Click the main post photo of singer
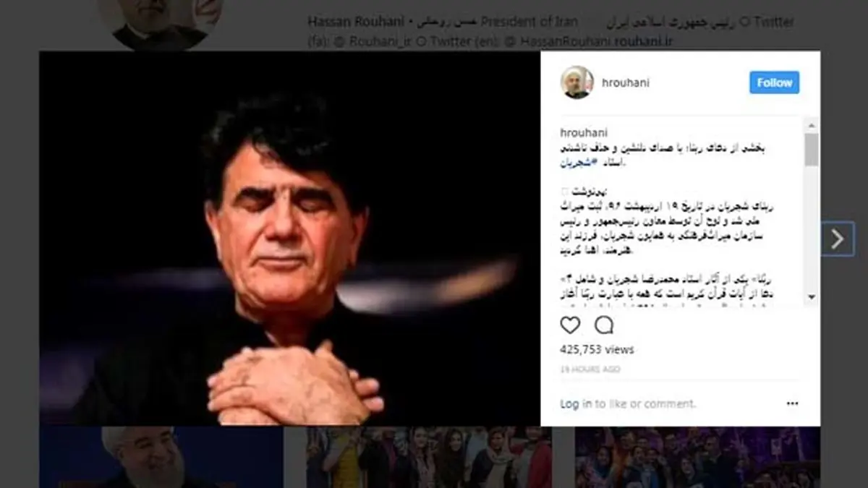 [290, 238]
